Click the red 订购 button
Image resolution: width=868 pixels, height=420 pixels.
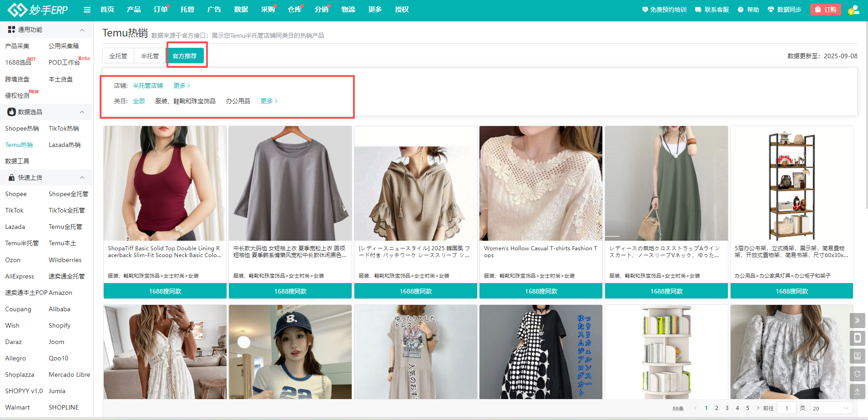pos(826,10)
